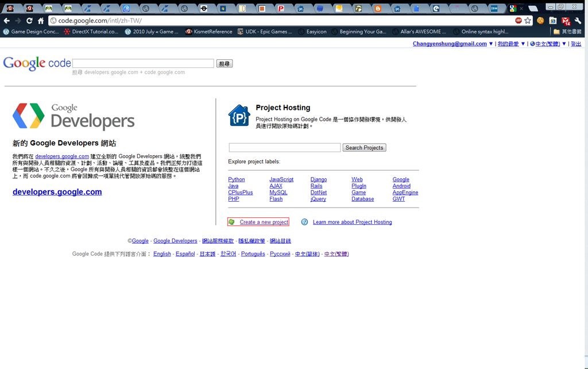Open the Create a new project link
This screenshot has height=369, width=588.
[264, 222]
